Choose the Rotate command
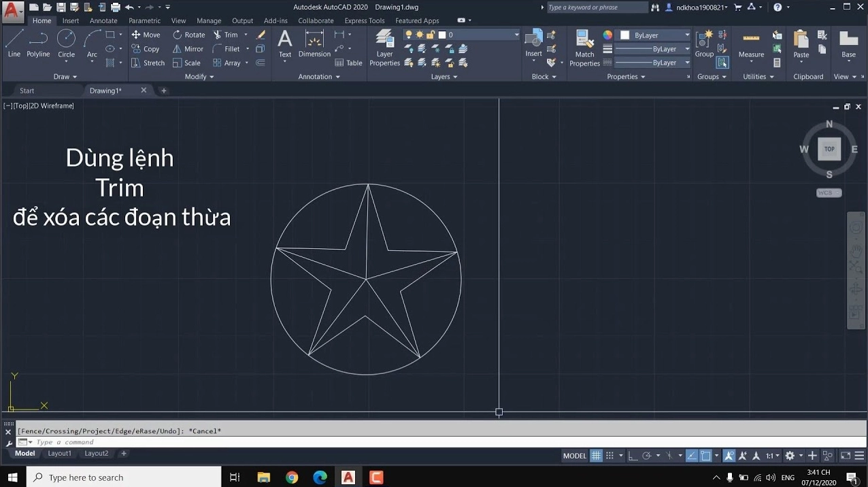 188,35
